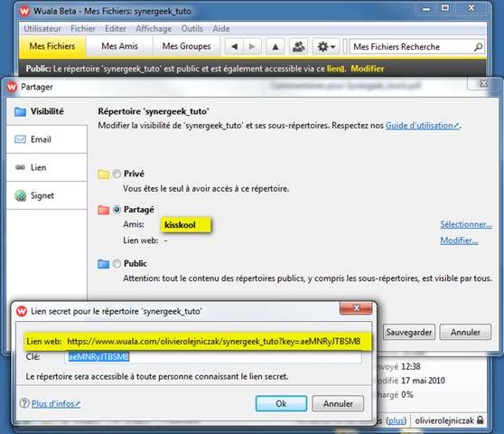This screenshot has width=504, height=434.
Task: Click the blue Public folder icon
Action: [x=104, y=264]
